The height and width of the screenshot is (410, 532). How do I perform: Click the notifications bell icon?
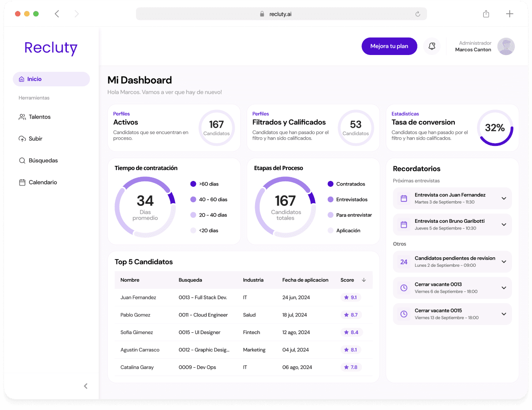click(x=432, y=46)
